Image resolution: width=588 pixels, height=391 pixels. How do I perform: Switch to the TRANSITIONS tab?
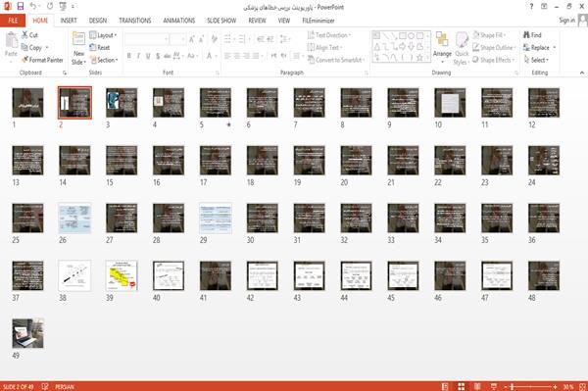coord(135,21)
